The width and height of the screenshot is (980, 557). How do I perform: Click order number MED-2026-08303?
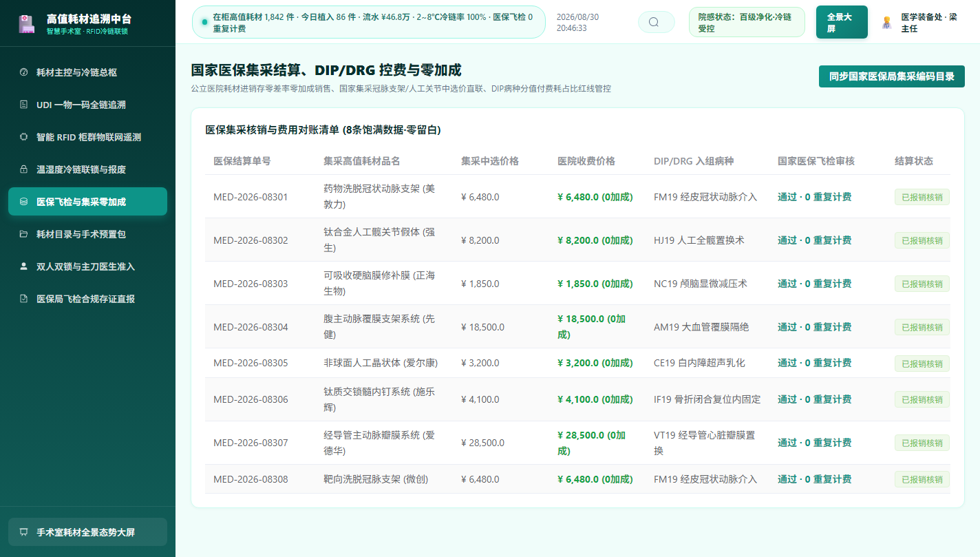coord(251,284)
